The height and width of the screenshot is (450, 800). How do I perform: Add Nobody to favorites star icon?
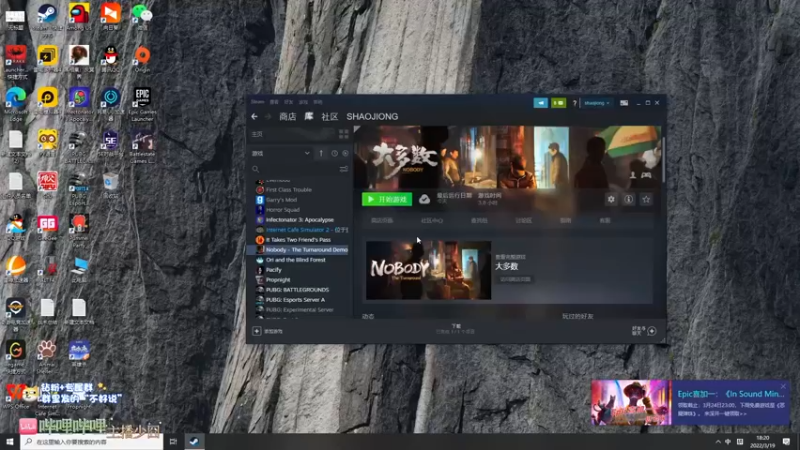coord(646,199)
